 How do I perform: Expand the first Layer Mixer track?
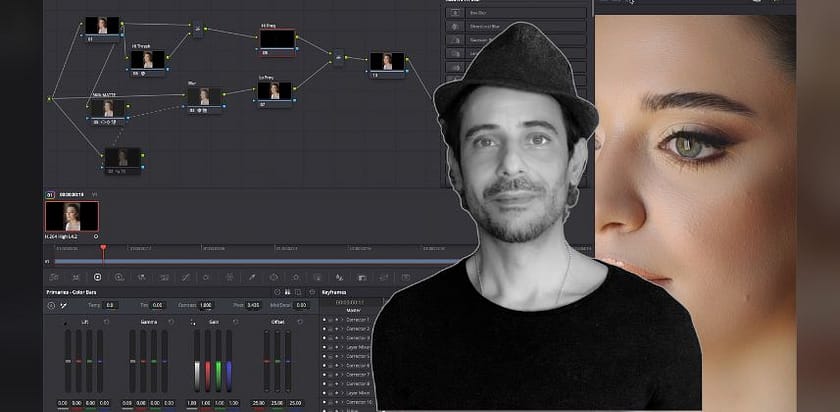click(x=342, y=347)
